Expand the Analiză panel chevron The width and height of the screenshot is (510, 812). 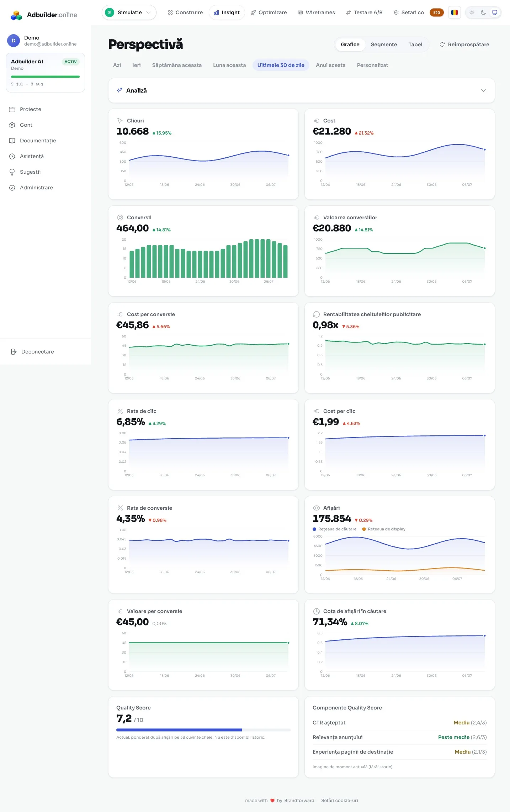point(483,90)
